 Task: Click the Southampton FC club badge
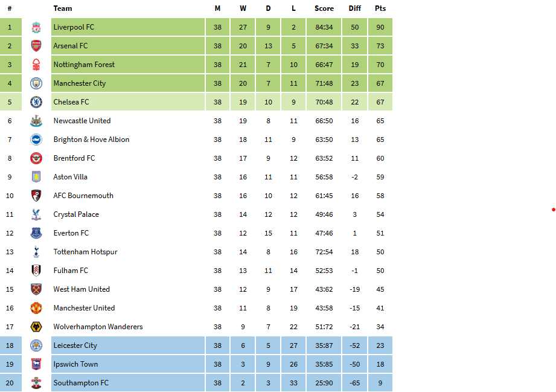click(36, 383)
